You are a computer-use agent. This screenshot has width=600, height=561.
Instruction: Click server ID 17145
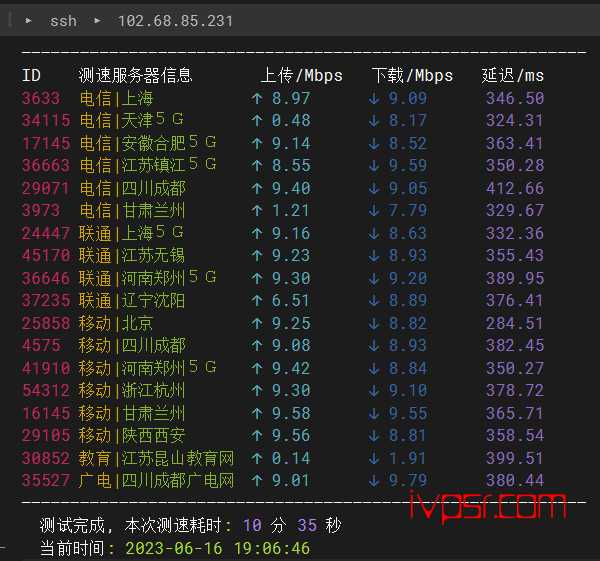click(46, 143)
